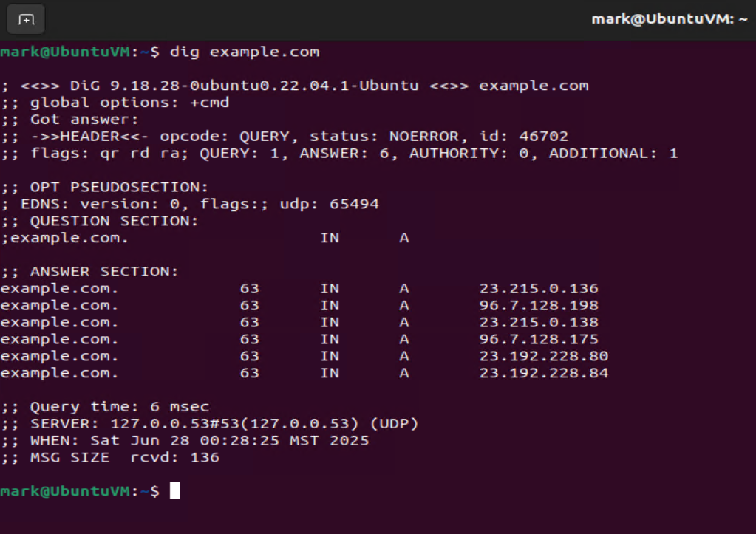Select the IP address 96.7.128.175

click(539, 339)
